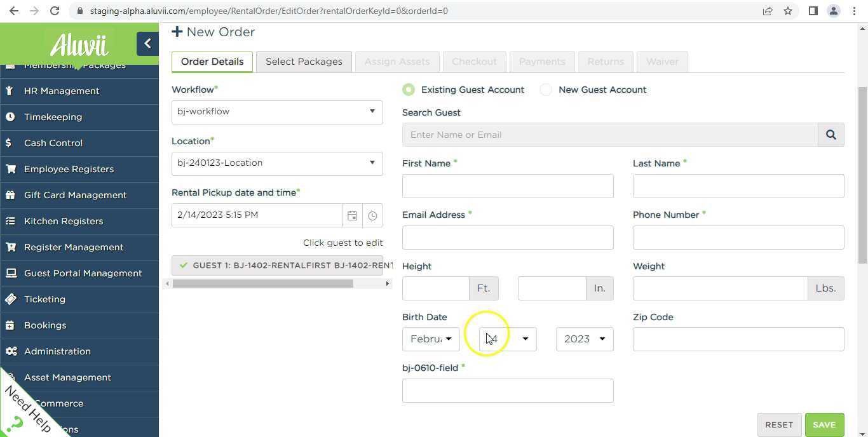Click the guest search magnifier icon

831,134
